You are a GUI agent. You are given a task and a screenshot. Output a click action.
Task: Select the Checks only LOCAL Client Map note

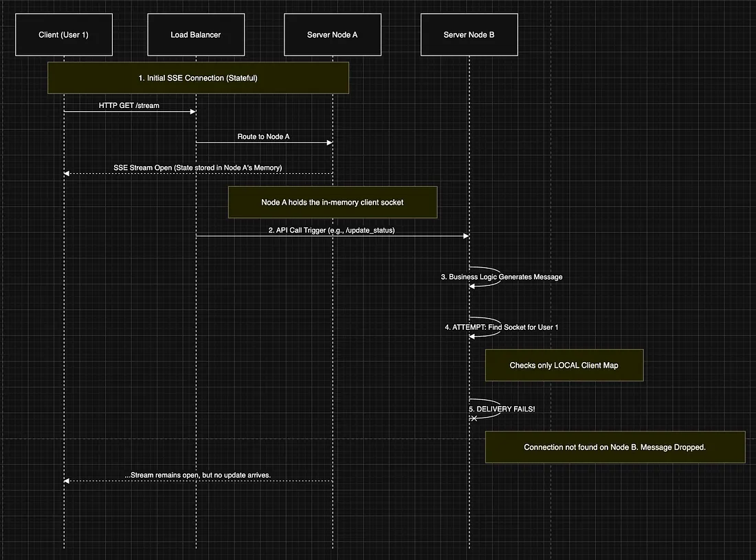click(x=564, y=365)
